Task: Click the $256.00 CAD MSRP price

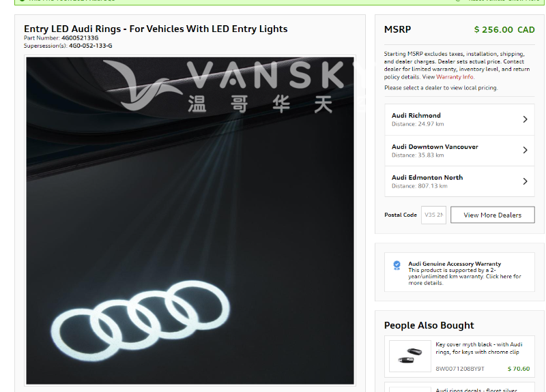Action: point(504,30)
